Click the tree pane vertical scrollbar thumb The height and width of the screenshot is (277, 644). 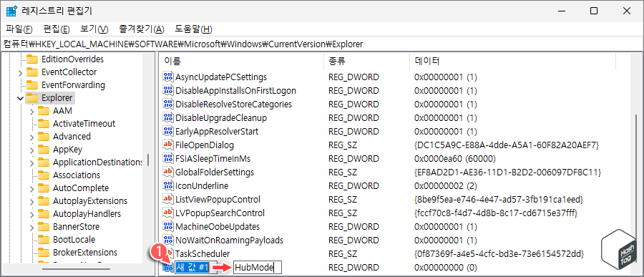coord(148,160)
